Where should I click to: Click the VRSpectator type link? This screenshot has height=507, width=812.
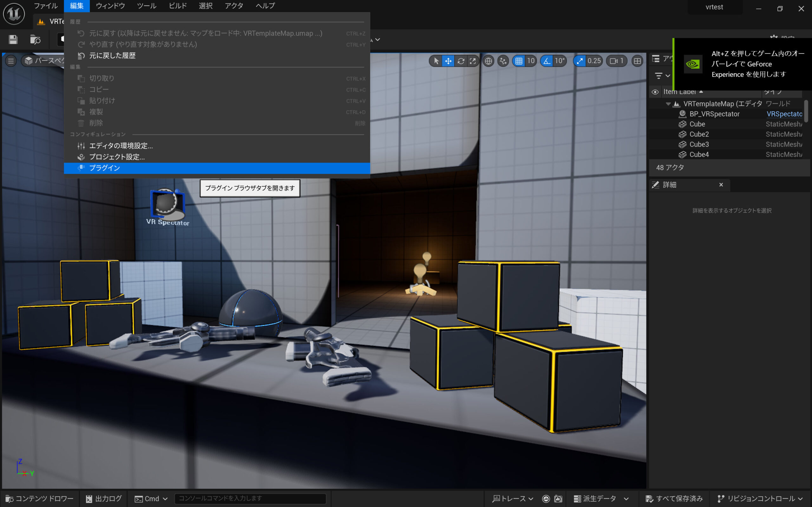(784, 114)
